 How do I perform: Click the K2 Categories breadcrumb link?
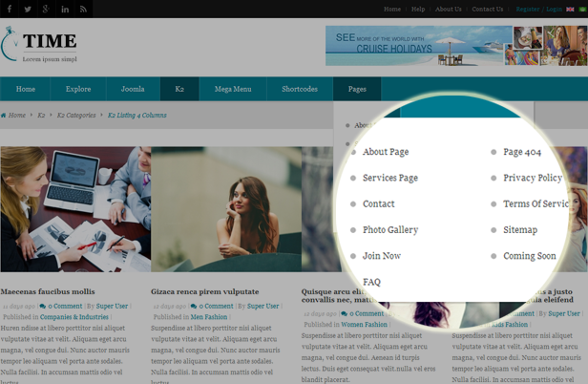tap(75, 115)
